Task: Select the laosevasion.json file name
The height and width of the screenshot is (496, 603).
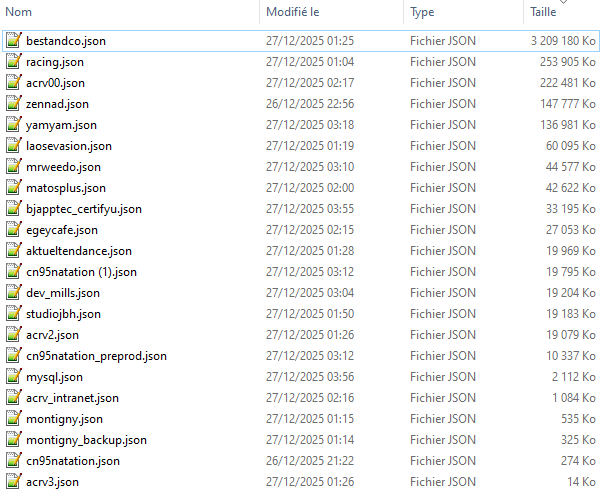Action: coord(69,146)
